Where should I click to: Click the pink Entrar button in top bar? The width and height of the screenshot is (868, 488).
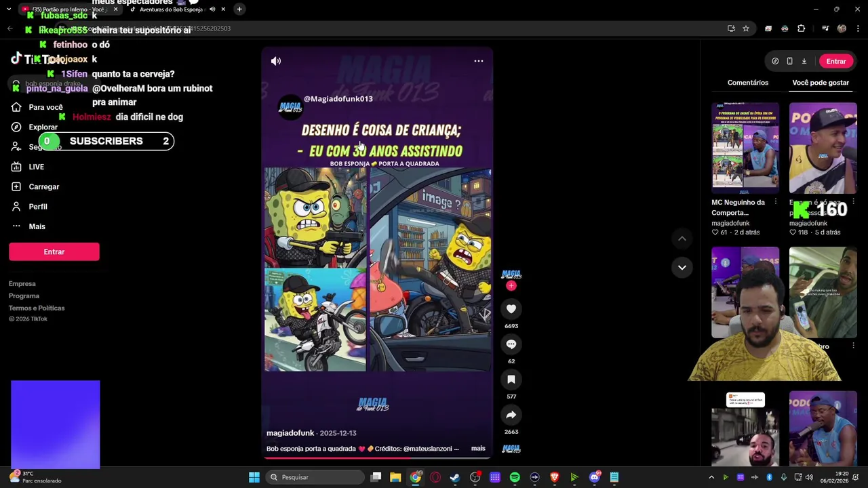click(x=836, y=61)
